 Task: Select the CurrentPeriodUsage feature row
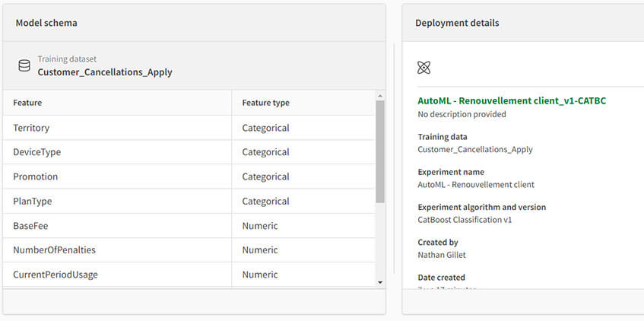[x=189, y=275]
